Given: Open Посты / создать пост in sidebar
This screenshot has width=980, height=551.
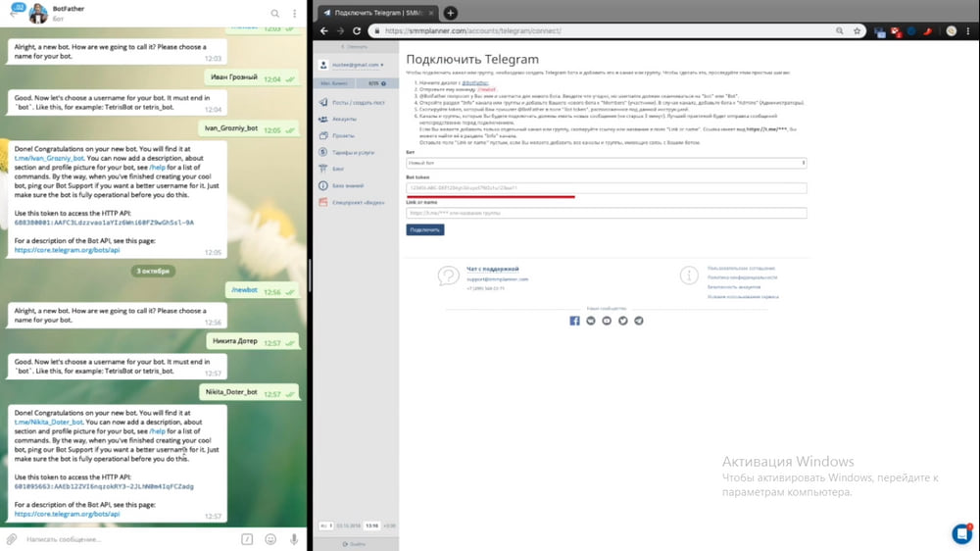Looking at the screenshot, I should 358,103.
